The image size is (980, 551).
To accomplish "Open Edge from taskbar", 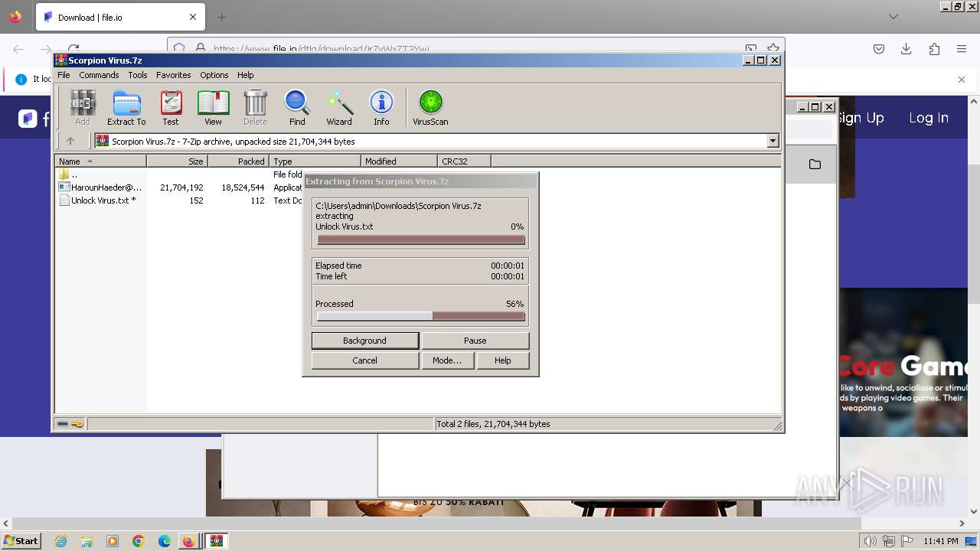I will [x=165, y=541].
